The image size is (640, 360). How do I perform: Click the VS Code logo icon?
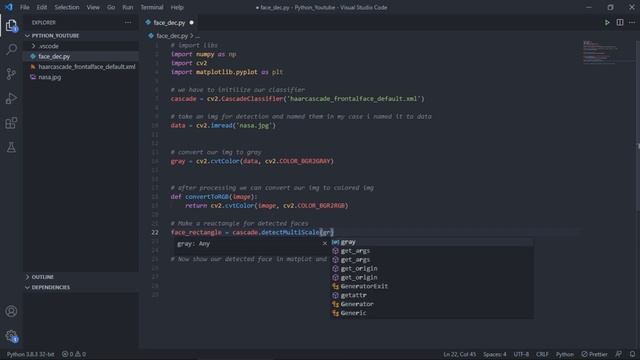[9, 7]
